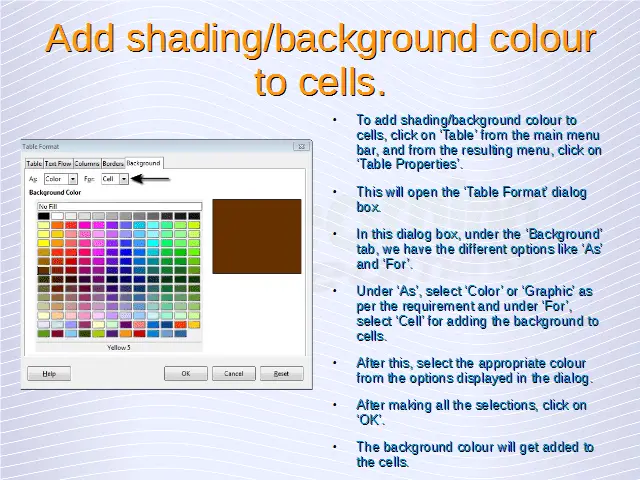Pick the green swatch at palette bottom-left
This screenshot has height=480, width=640.
(x=43, y=334)
